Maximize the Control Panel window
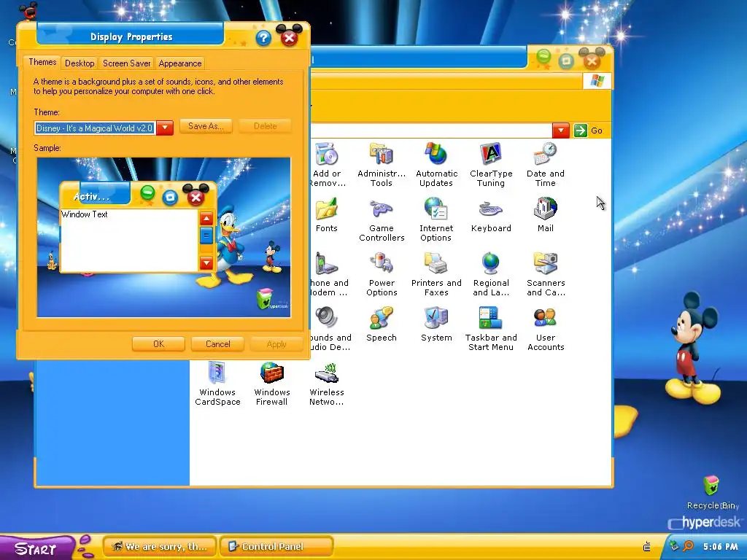747x560 pixels. (x=566, y=61)
